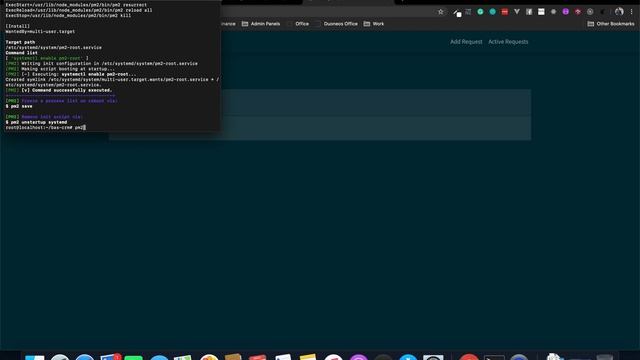Screen dimensions: 640x360
Task: Open the white square extension icon
Action: click(541, 12)
